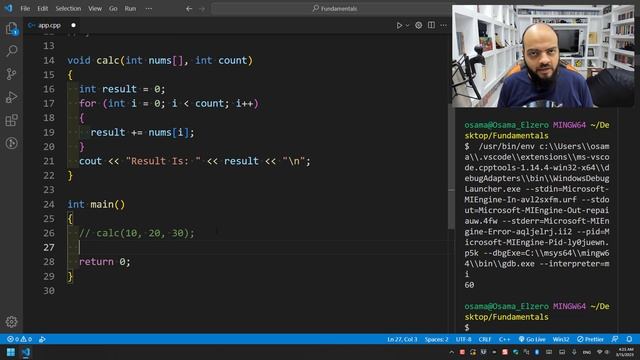
Task: Run the C++ file with the play button
Action: pos(399,25)
